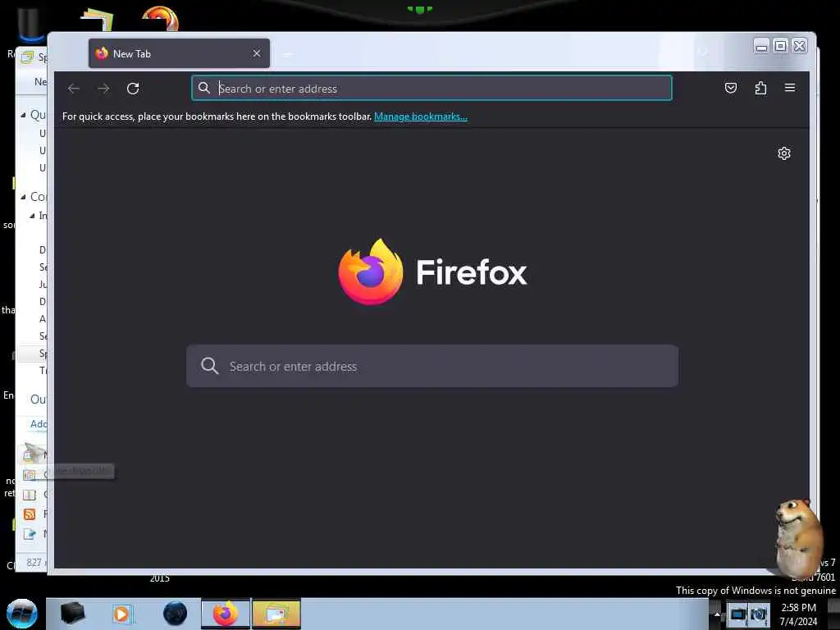Open the Manage bookmarks link

421,116
